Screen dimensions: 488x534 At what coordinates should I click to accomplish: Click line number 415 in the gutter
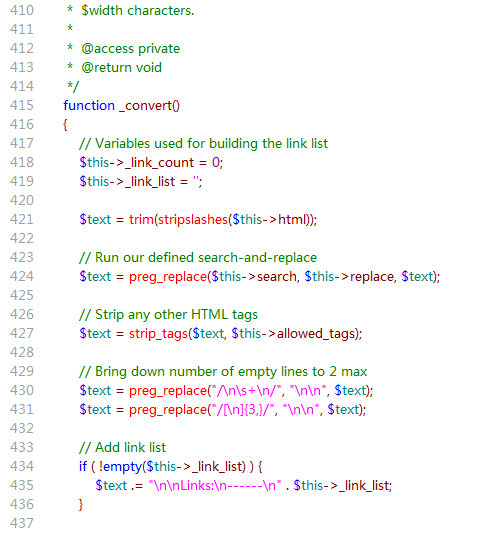coord(22,106)
